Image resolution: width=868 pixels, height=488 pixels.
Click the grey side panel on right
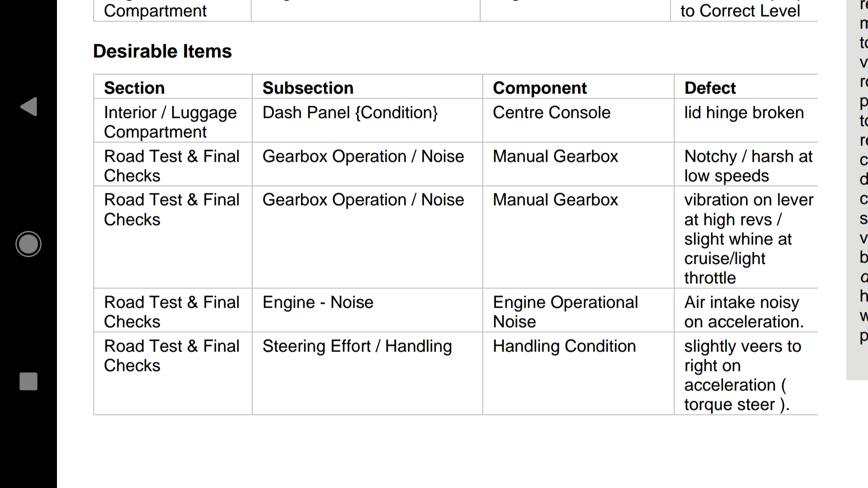point(857,190)
